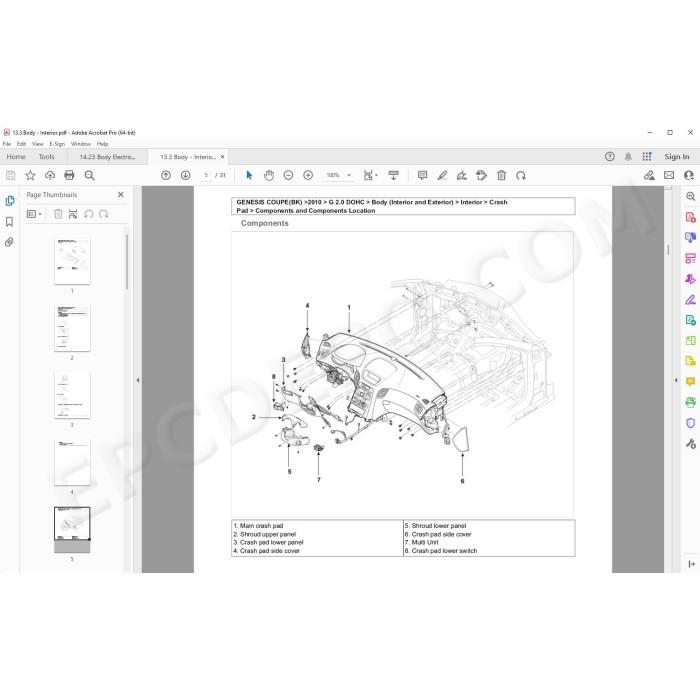Select page 5 thumbnail
This screenshot has height=700, width=700.
(x=72, y=530)
